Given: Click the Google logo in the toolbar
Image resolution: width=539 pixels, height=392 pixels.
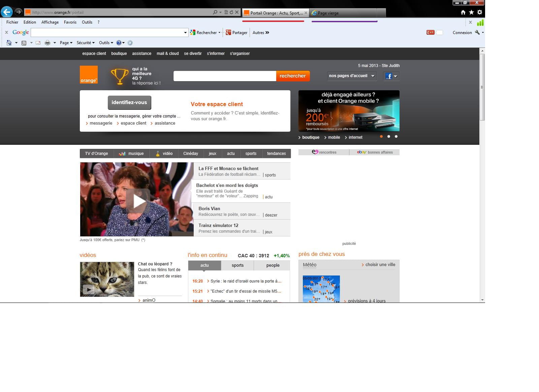Looking at the screenshot, I should pos(21,32).
